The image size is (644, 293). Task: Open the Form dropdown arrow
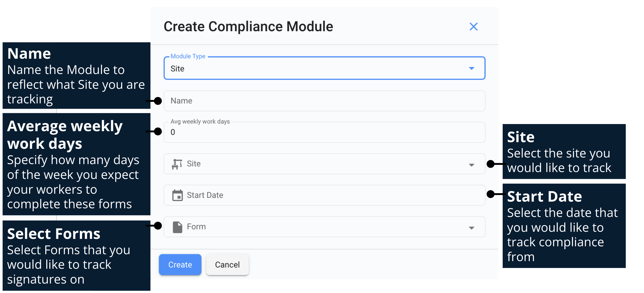click(x=471, y=228)
